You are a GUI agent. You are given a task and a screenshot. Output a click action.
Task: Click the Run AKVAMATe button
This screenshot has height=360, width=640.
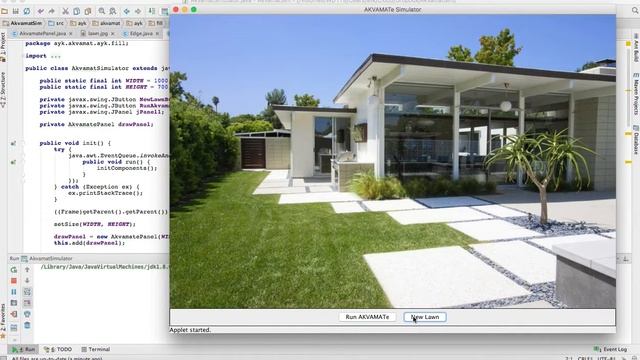point(367,317)
